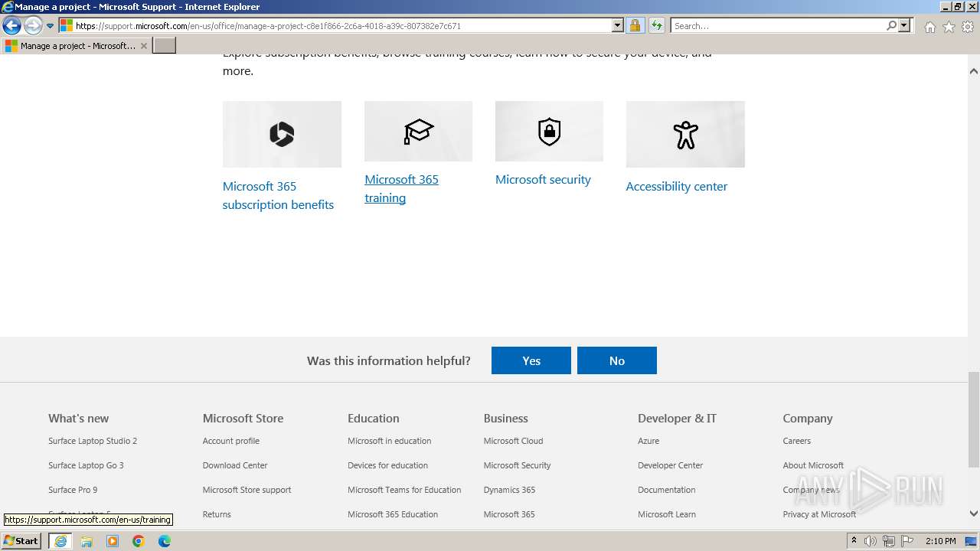Viewport: 980px width, 551px height.
Task: Click the page scroll up arrow
Action: point(974,71)
